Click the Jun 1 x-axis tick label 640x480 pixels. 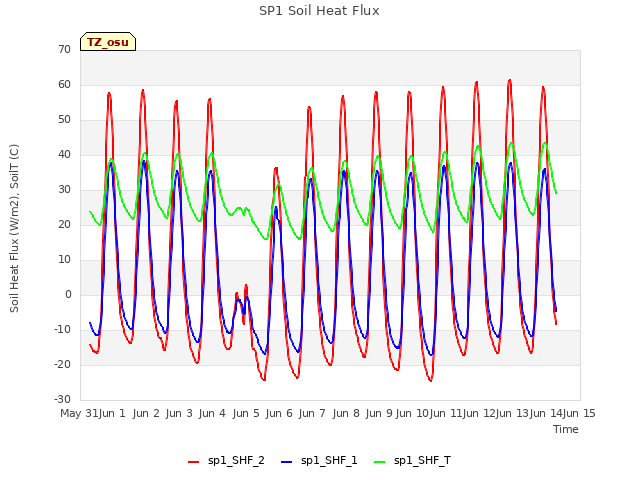112,413
